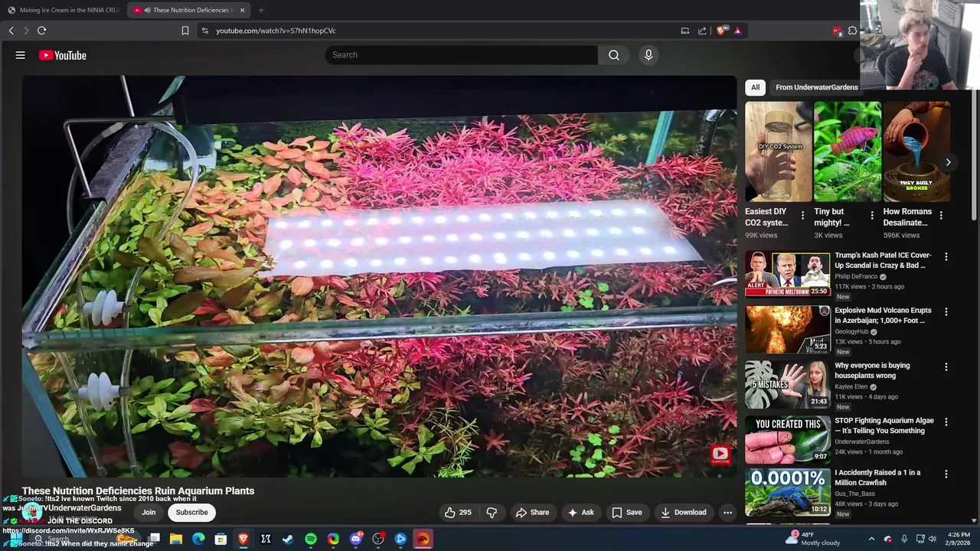
Task: Open the Kaylee Ellen channel link
Action: (x=851, y=387)
